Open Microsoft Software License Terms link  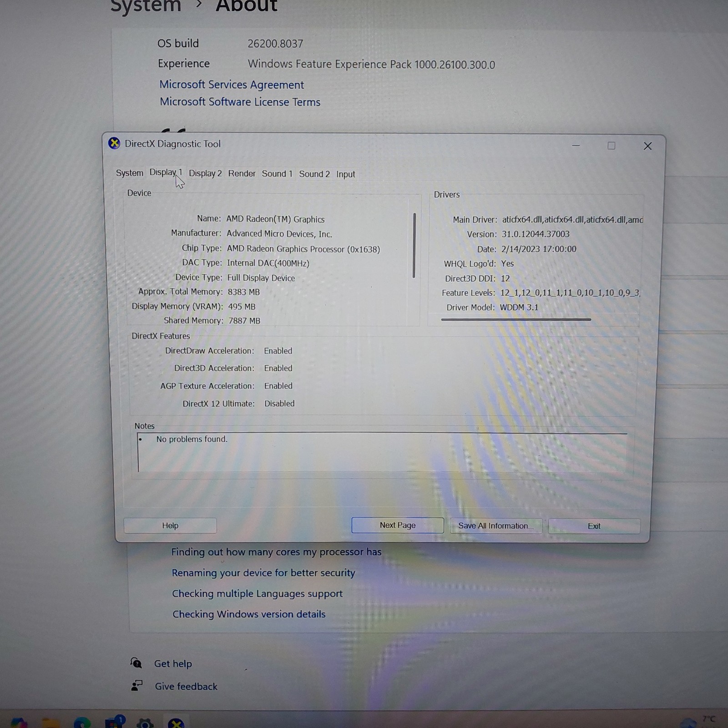click(240, 102)
